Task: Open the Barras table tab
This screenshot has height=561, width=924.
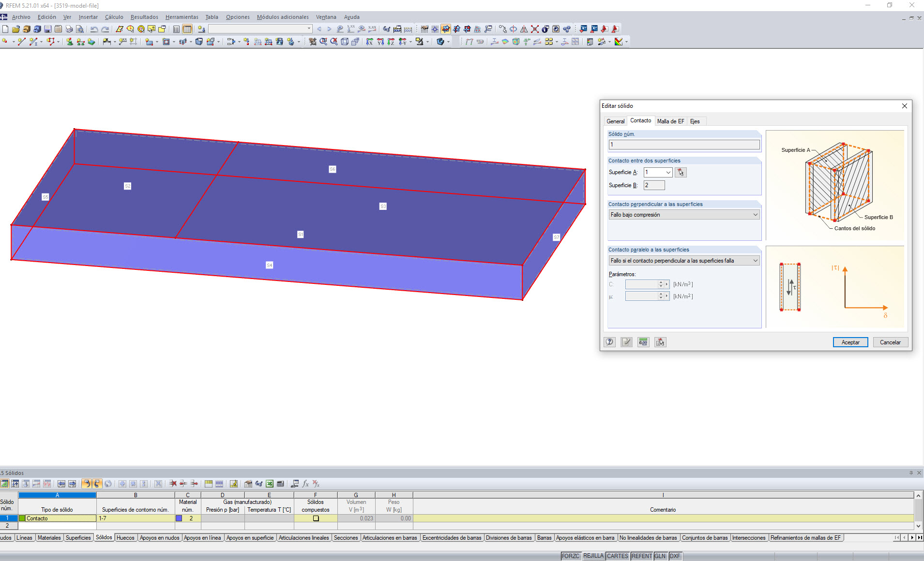Action: point(544,538)
